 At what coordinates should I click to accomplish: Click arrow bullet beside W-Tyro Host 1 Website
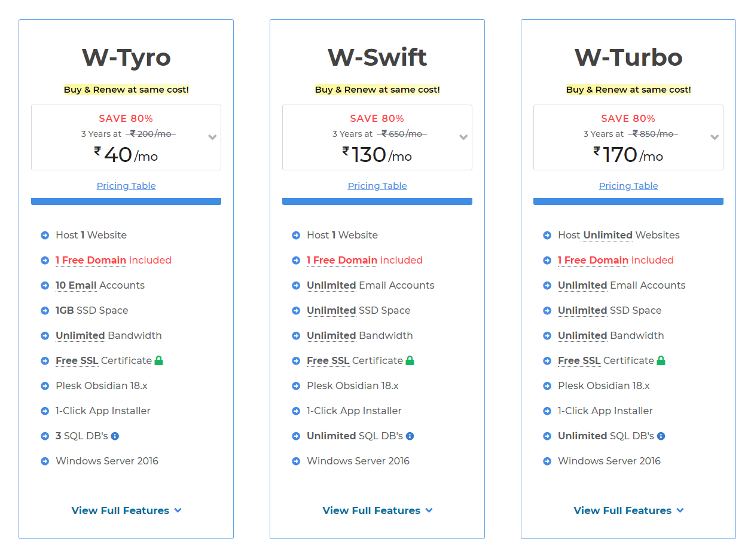click(45, 235)
